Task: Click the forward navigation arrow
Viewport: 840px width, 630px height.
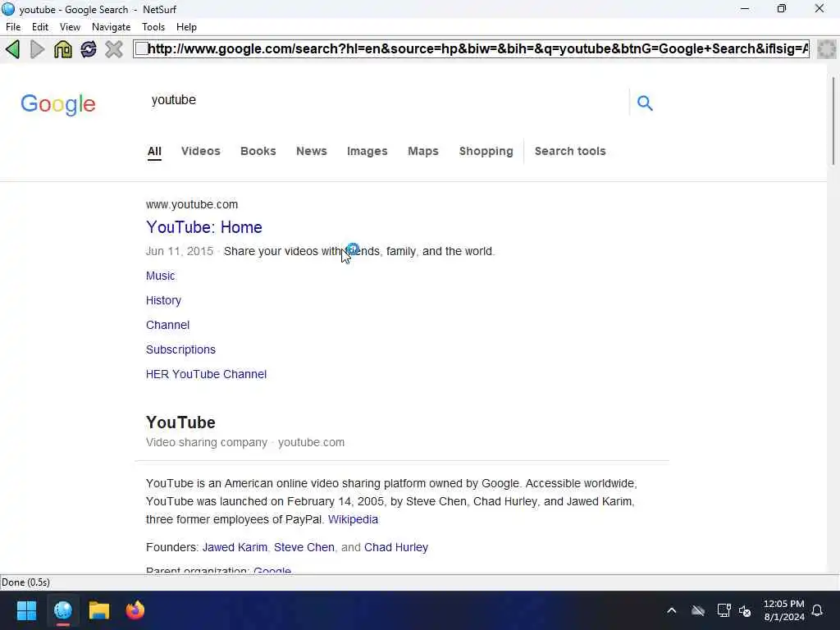Action: click(x=38, y=49)
